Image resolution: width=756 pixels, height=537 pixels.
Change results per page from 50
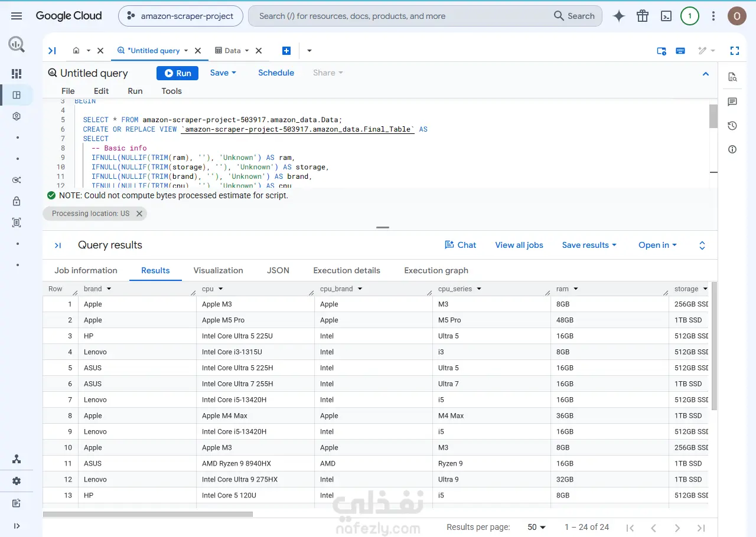[537, 527]
